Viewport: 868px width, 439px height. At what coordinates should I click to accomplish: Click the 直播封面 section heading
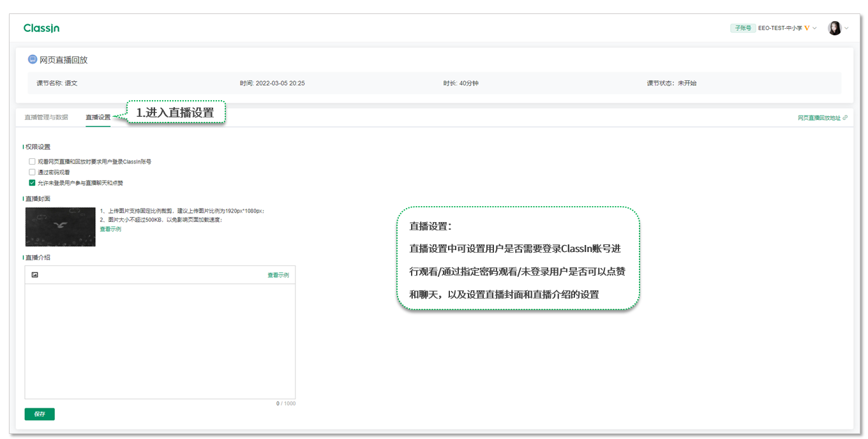click(38, 199)
